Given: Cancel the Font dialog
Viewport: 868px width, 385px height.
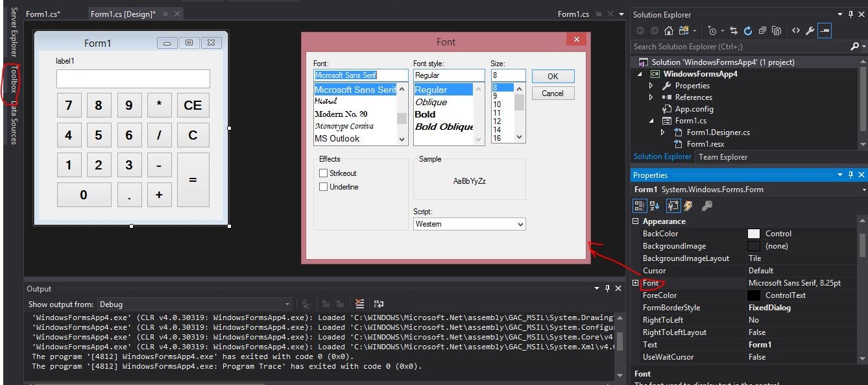Looking at the screenshot, I should pos(553,93).
